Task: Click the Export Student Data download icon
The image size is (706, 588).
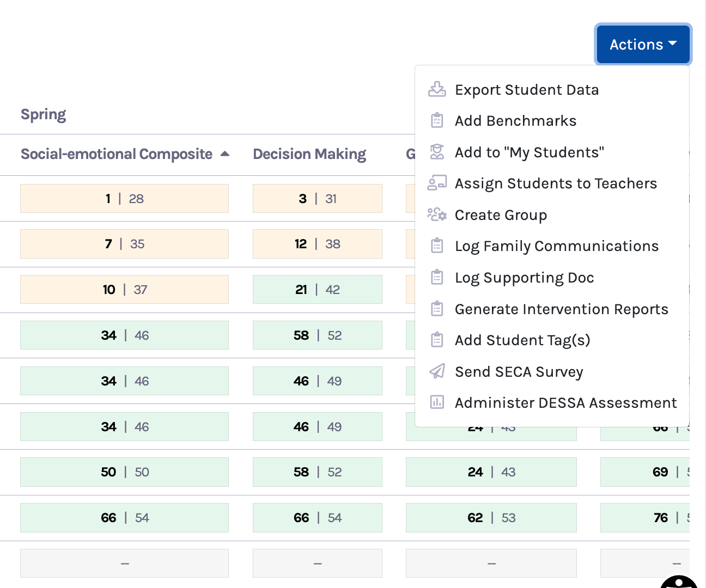Action: point(437,89)
